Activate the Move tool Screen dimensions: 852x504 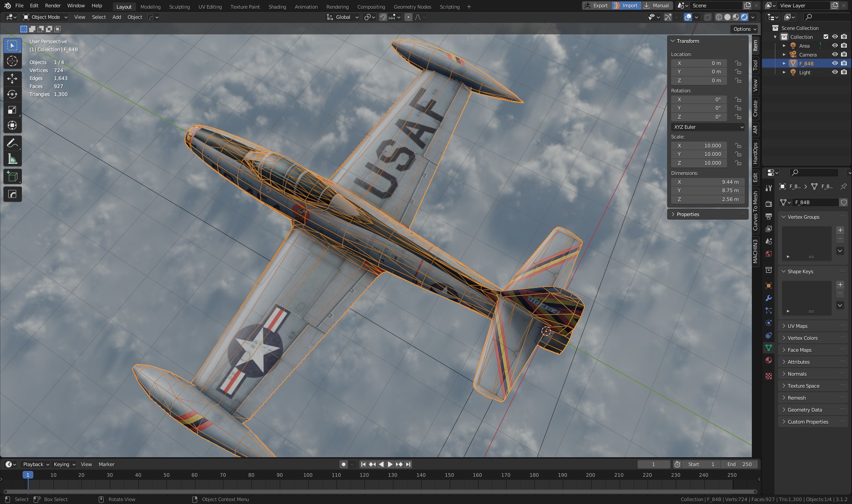(13, 78)
